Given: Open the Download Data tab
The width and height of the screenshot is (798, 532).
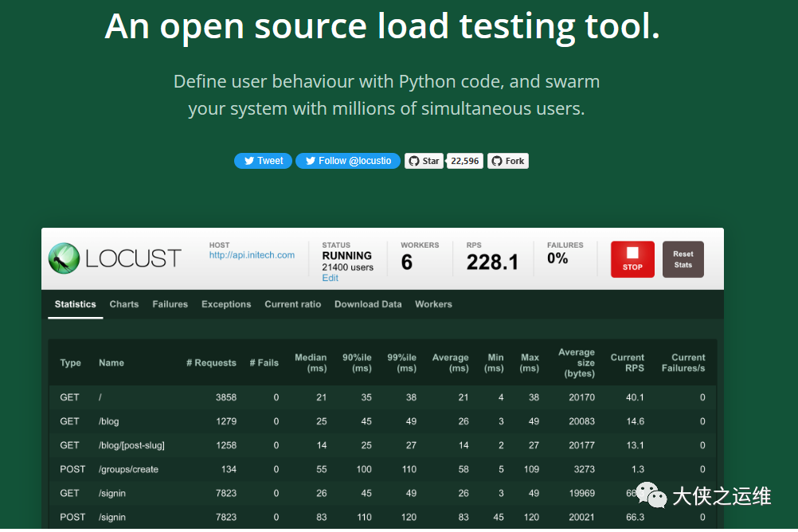Looking at the screenshot, I should [x=368, y=304].
